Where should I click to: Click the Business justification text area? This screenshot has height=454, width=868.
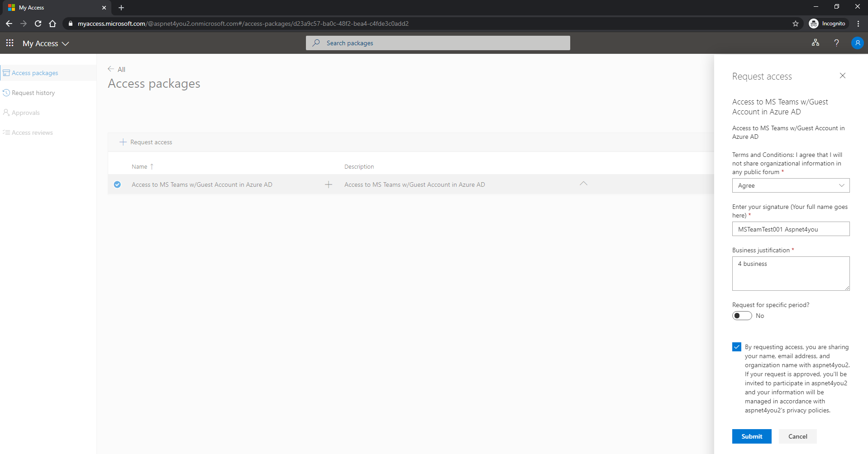[791, 274]
